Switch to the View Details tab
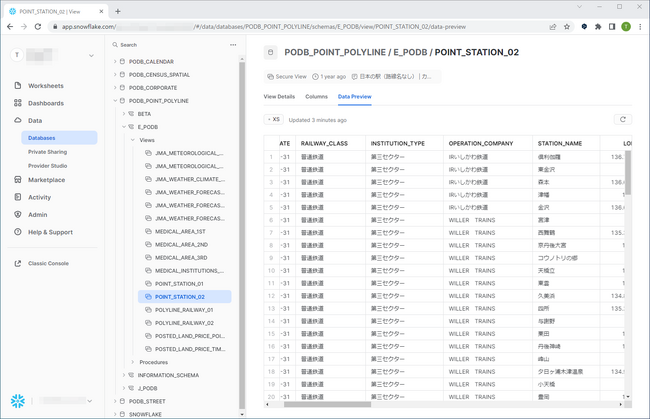Screen dimensions: 650x419 point(279,97)
